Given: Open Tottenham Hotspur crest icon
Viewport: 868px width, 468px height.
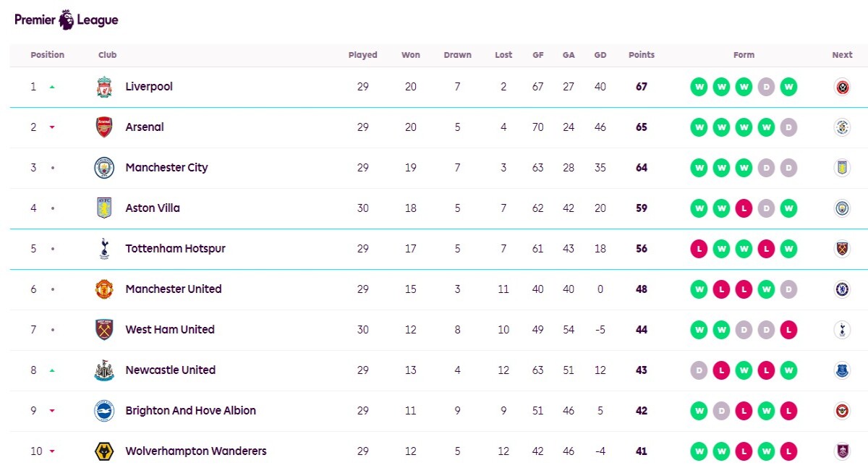Looking at the screenshot, I should [x=104, y=249].
